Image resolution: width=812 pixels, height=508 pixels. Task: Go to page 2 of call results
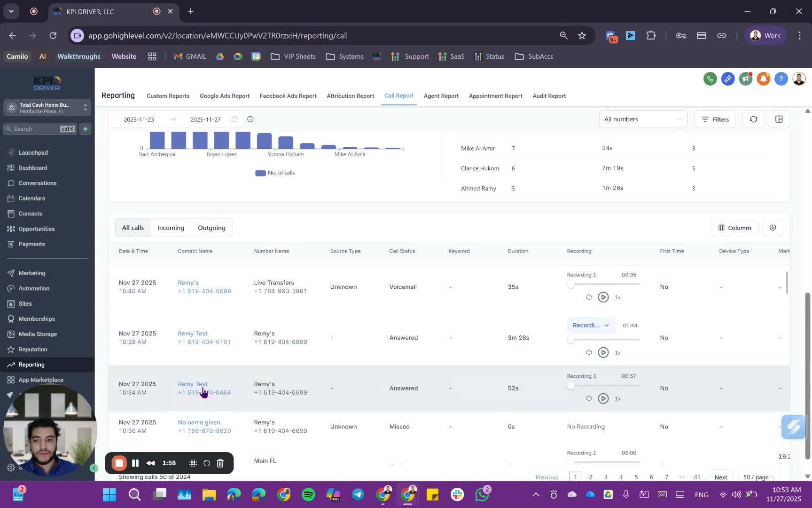click(x=590, y=477)
